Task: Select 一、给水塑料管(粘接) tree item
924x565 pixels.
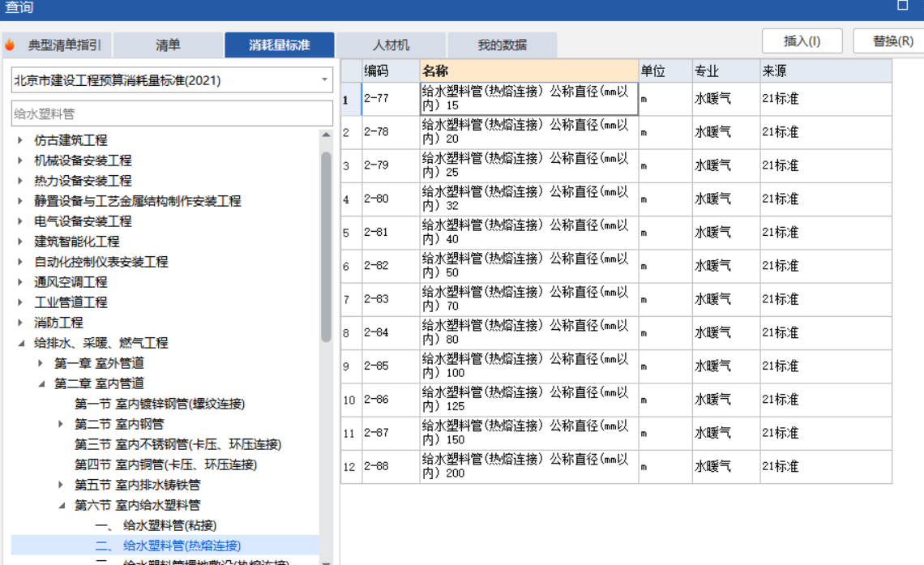Action: pyautogui.click(x=156, y=525)
